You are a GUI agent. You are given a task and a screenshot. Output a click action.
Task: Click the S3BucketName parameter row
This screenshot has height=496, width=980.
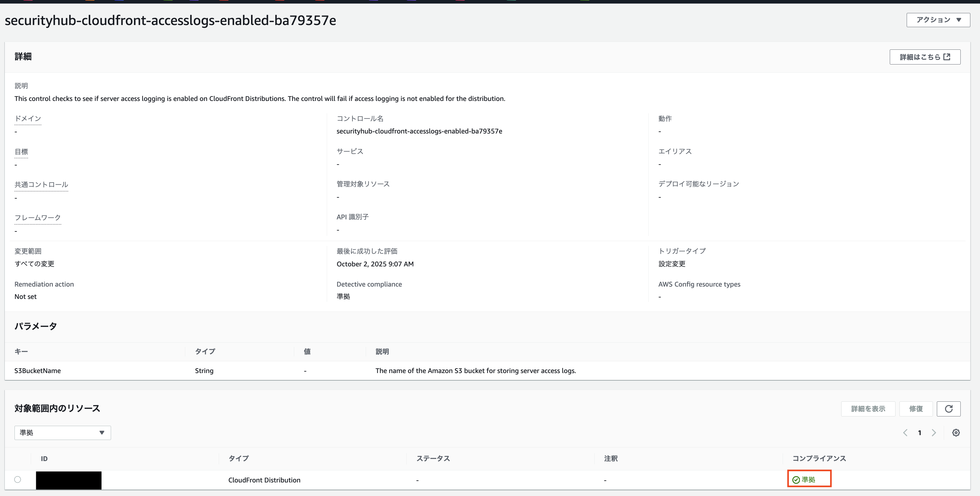click(x=38, y=371)
